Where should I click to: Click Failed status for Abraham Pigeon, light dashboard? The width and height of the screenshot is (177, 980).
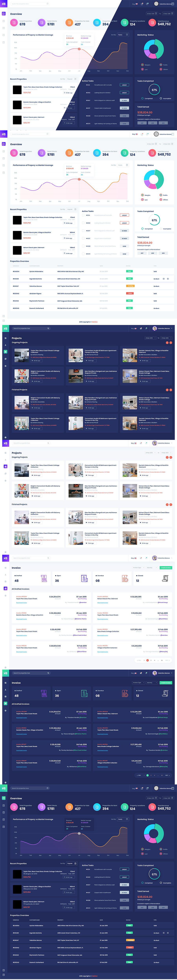(x=130, y=293)
